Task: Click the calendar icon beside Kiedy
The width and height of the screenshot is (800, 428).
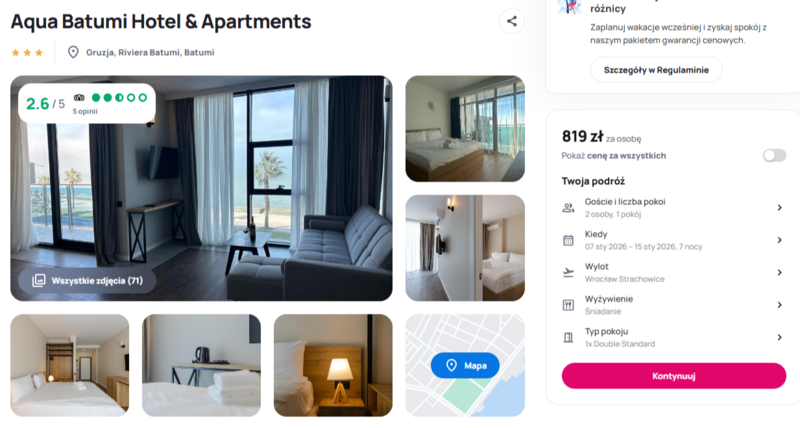Action: [x=568, y=240]
